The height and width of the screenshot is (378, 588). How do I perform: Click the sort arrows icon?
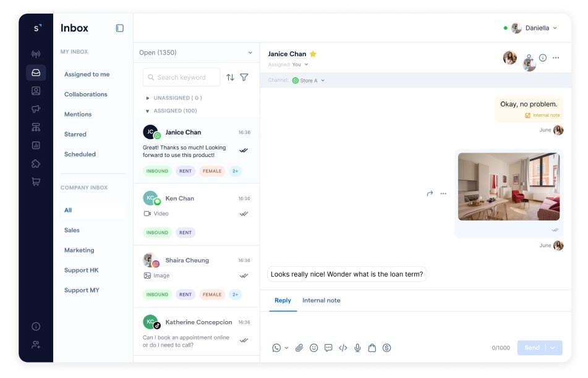230,77
